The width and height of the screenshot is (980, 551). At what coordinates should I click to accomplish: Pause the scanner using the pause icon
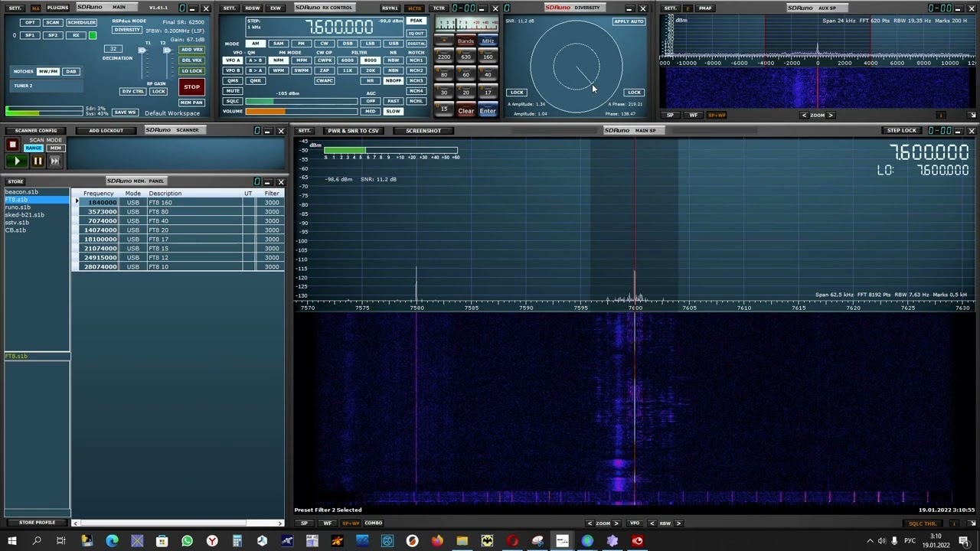tap(37, 161)
